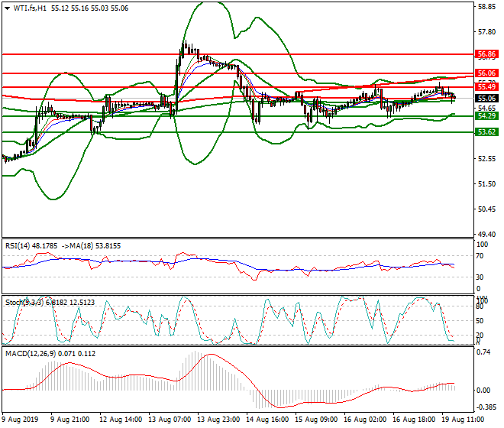
Task: Click the 58.85 value on the price scale
Action: tap(486, 7)
